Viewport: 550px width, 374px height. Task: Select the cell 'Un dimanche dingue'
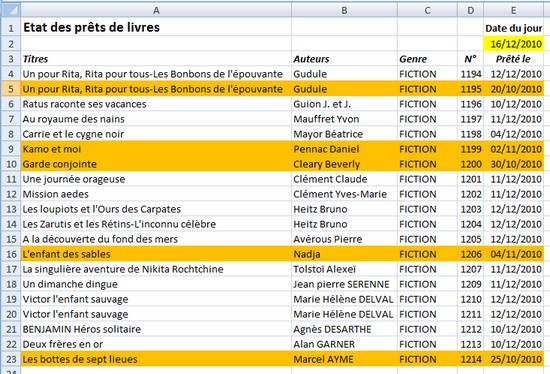click(x=156, y=284)
